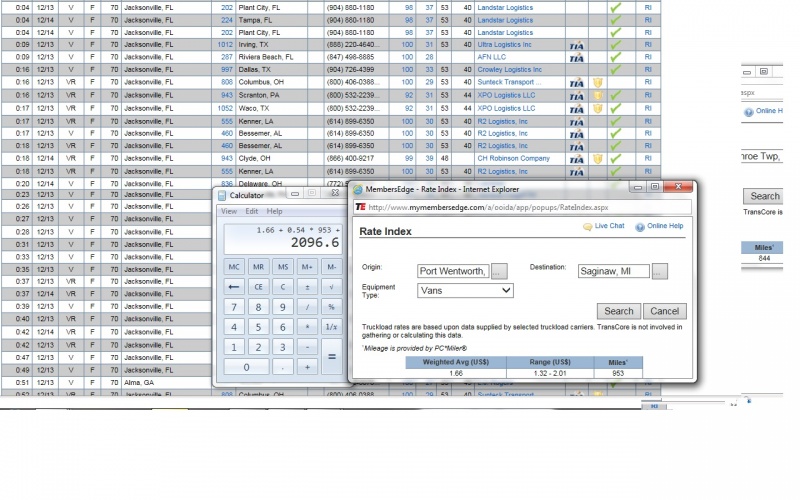Click the MembersEdge popup address bar URL
Image resolution: width=800 pixels, height=500 pixels.
click(488, 207)
